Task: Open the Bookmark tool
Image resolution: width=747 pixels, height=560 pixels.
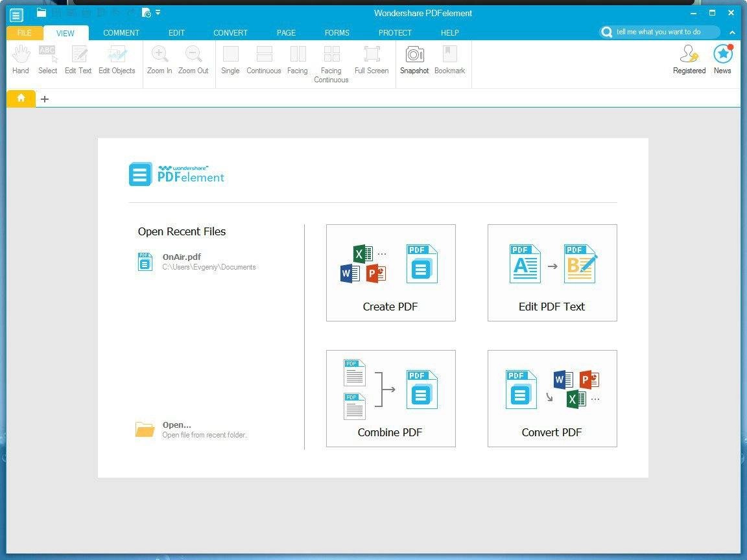Action: tap(450, 60)
